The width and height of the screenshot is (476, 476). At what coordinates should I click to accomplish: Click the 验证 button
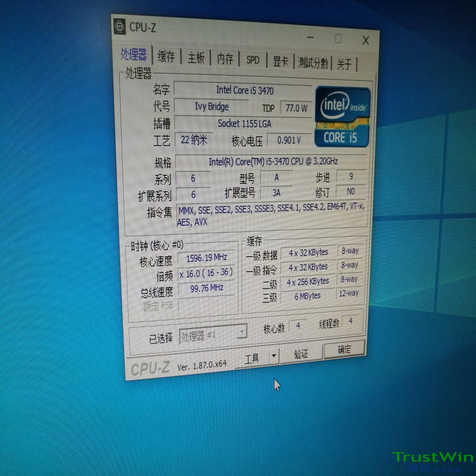[x=301, y=354]
